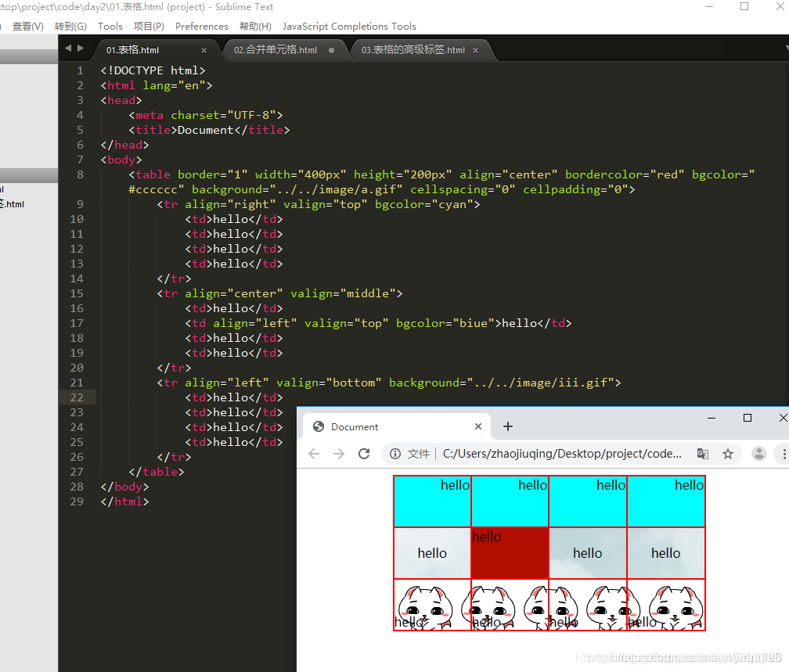Click the browser Forward arrow
This screenshot has width=789, height=672.
[x=339, y=454]
